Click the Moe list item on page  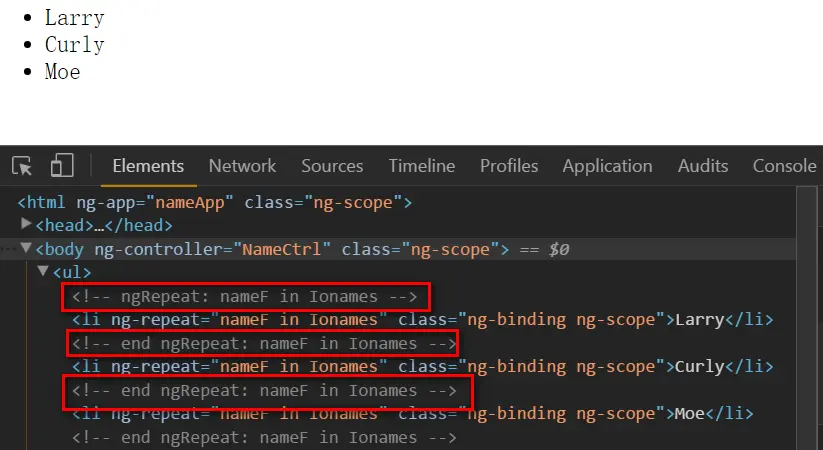click(x=62, y=72)
